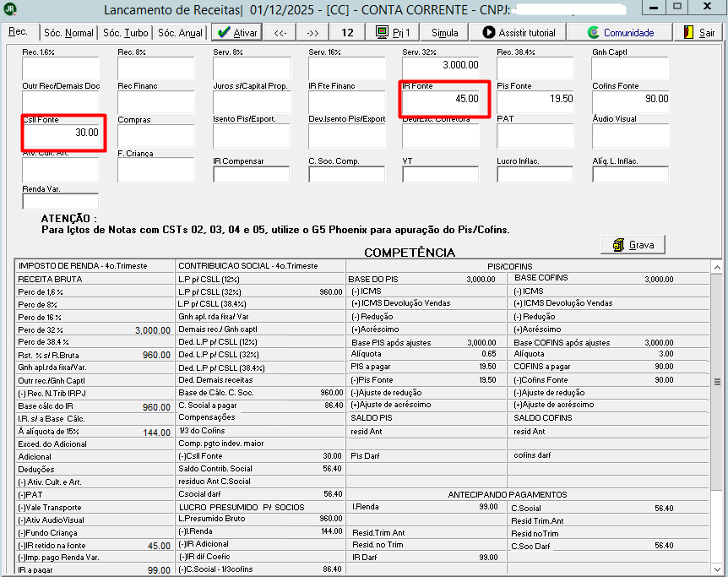Click the save icon on Grava
The height and width of the screenshot is (577, 728).
tap(618, 245)
